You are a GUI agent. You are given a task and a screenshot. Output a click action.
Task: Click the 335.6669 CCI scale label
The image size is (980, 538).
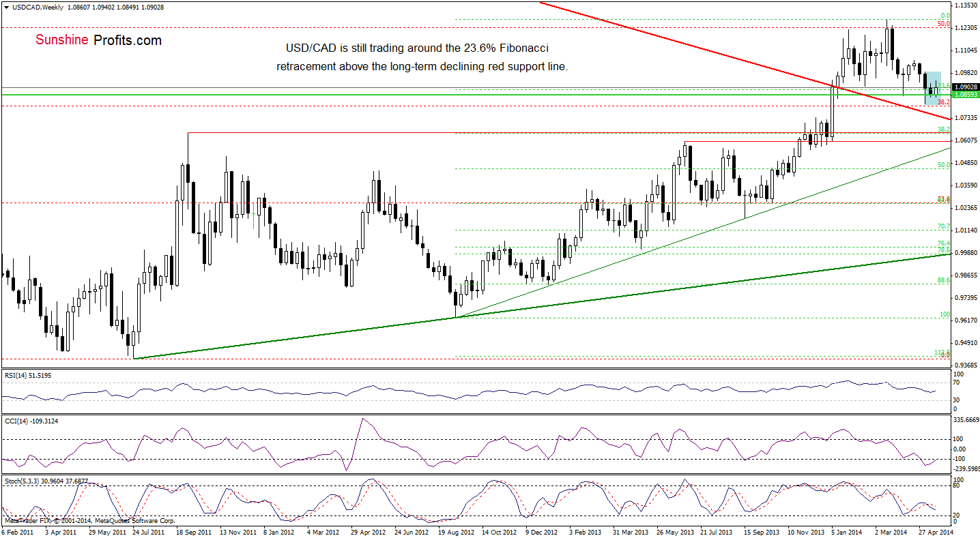coord(967,421)
